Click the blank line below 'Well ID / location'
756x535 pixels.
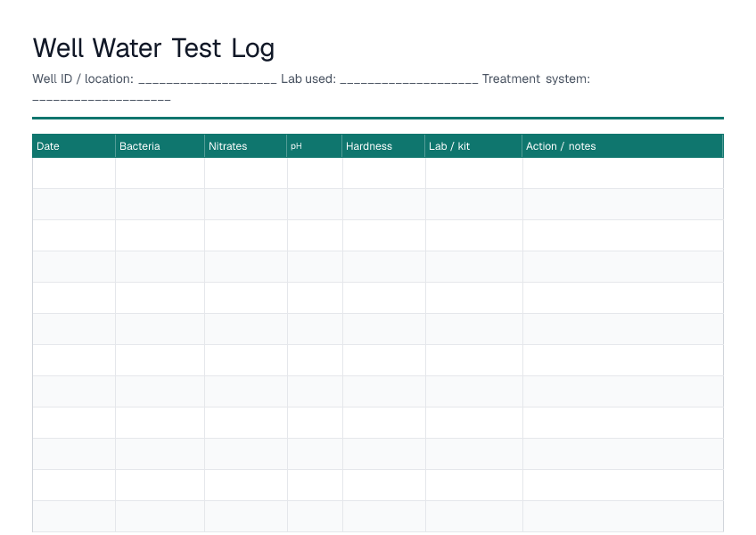tap(102, 100)
